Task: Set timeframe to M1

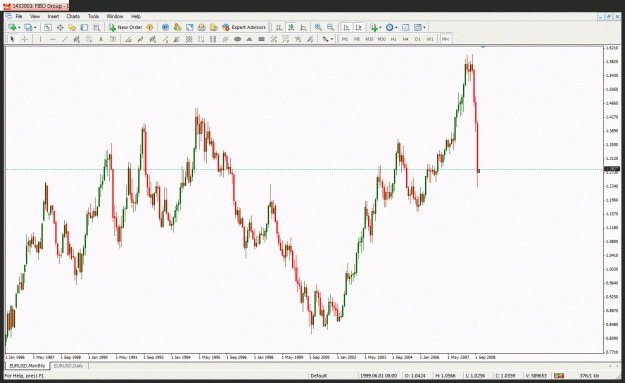Action: [x=345, y=39]
